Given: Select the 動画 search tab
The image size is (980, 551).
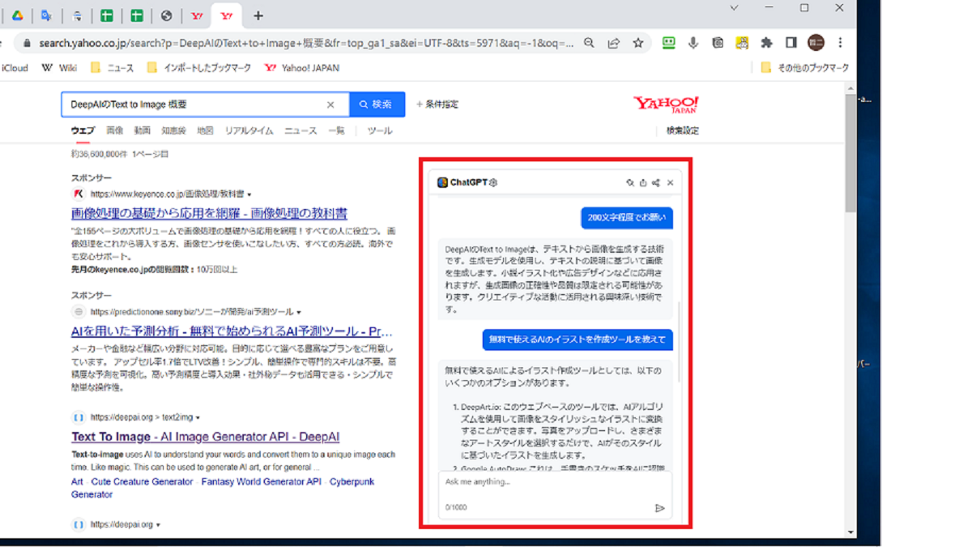Looking at the screenshot, I should 142,131.
